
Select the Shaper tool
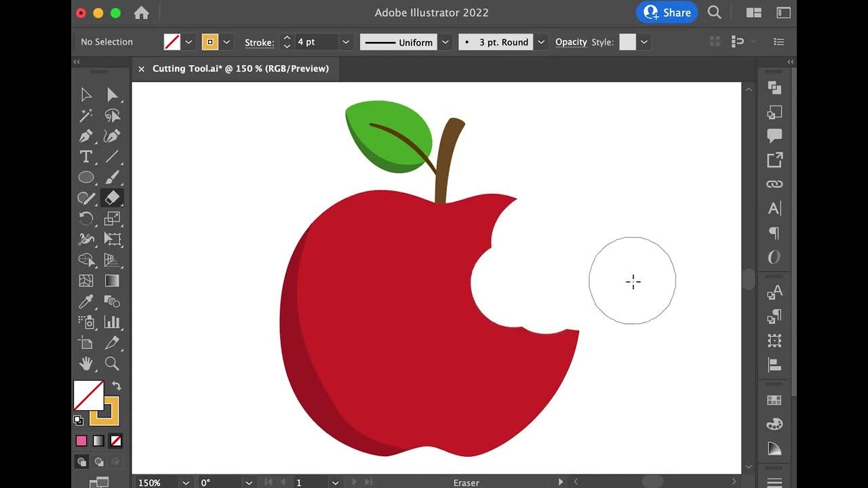[86, 198]
